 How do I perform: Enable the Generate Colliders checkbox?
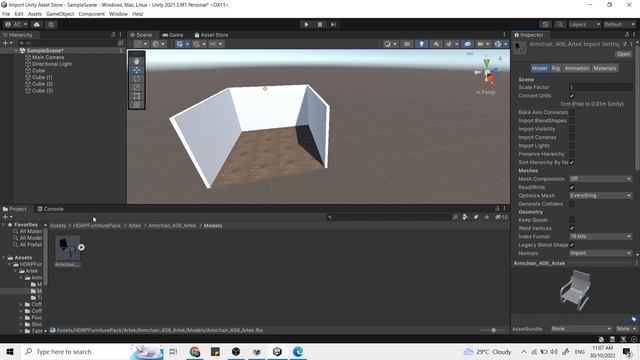[572, 204]
